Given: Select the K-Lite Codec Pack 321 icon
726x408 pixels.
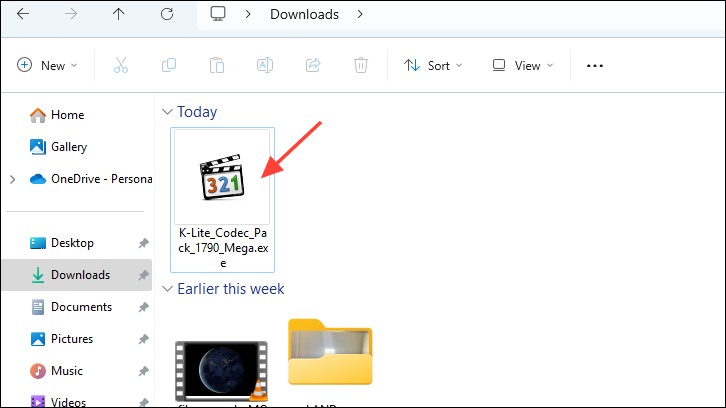Looking at the screenshot, I should point(222,177).
